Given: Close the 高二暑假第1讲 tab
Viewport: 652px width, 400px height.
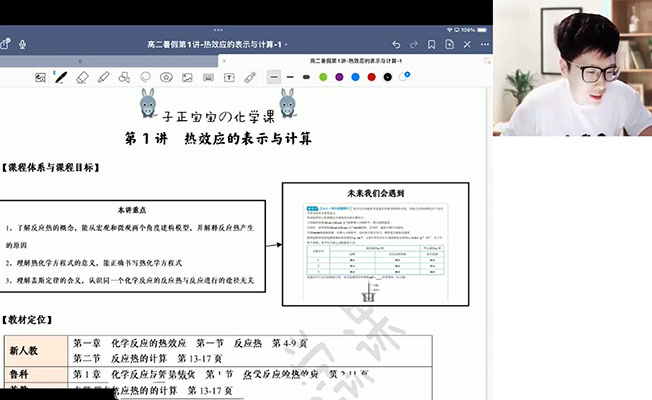Looking at the screenshot, I should pyautogui.click(x=224, y=61).
